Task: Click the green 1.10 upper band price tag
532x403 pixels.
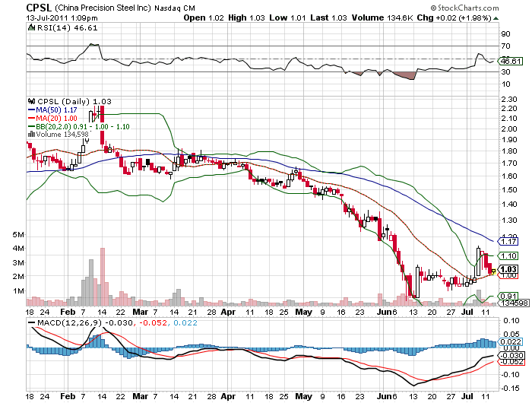Action: (508, 255)
